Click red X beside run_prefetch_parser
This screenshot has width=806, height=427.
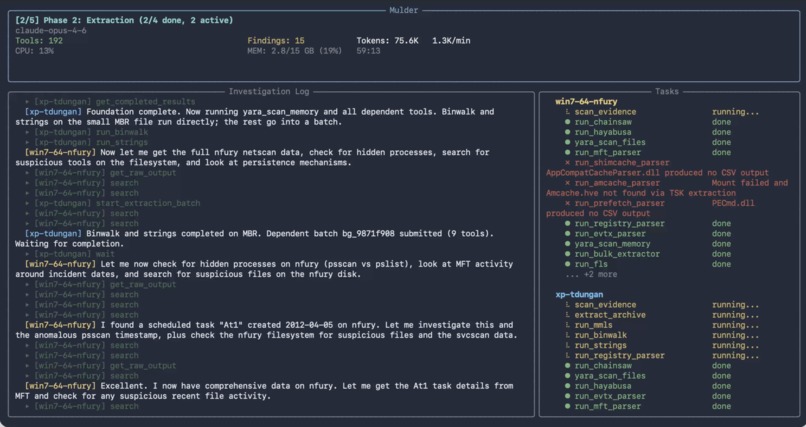tap(567, 203)
